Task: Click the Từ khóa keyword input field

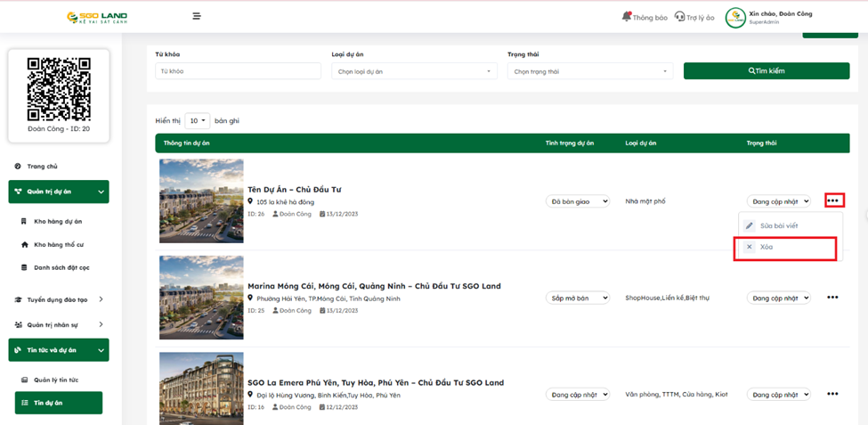Action: click(x=238, y=71)
